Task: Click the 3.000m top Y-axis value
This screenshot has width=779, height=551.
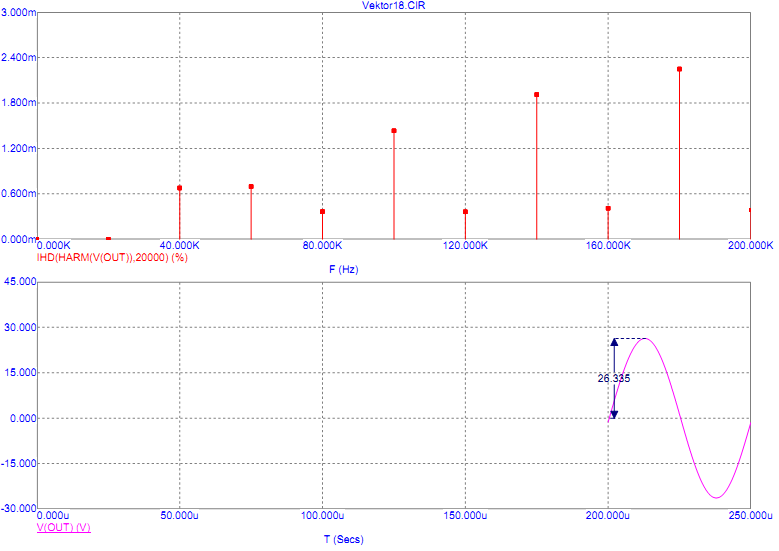Action: (x=18, y=12)
